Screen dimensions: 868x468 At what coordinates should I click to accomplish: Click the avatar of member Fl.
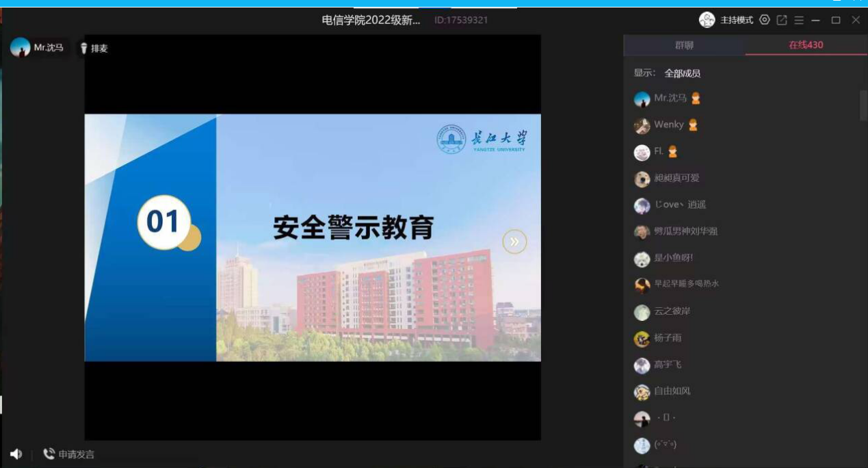pyautogui.click(x=642, y=153)
